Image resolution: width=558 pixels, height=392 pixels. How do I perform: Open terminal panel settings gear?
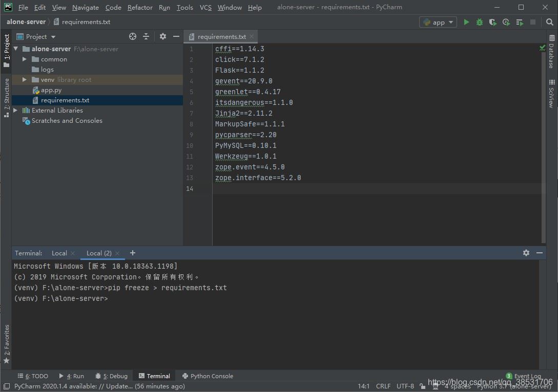tap(526, 253)
